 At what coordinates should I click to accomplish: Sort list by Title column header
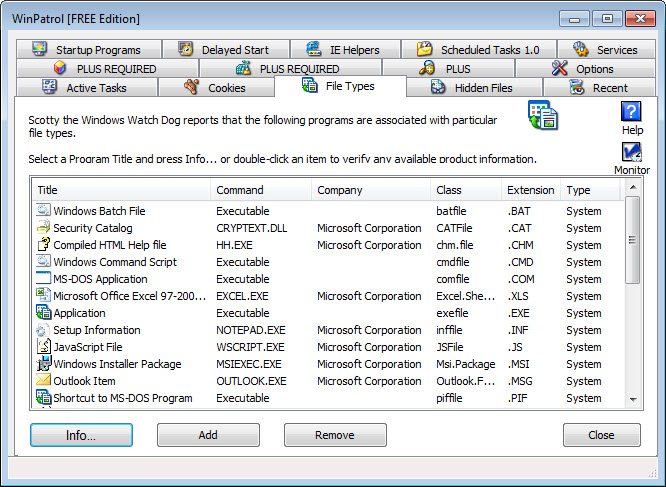121,190
